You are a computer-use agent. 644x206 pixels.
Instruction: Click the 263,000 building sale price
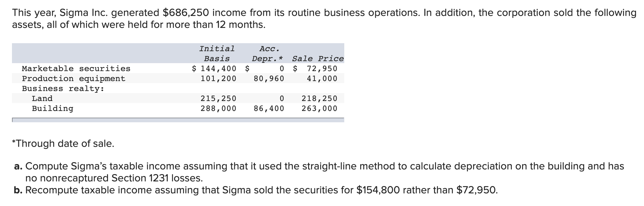[x=319, y=109]
